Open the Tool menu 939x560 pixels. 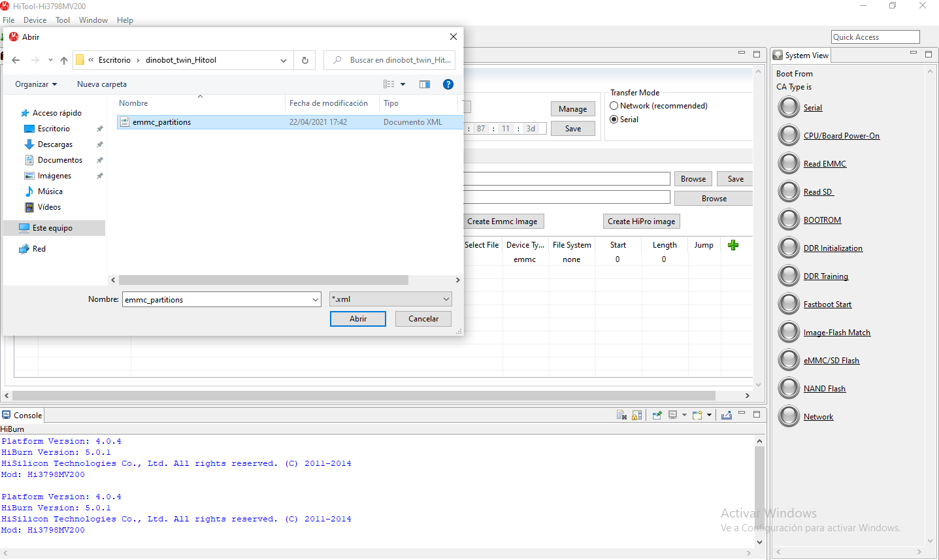pyautogui.click(x=63, y=20)
